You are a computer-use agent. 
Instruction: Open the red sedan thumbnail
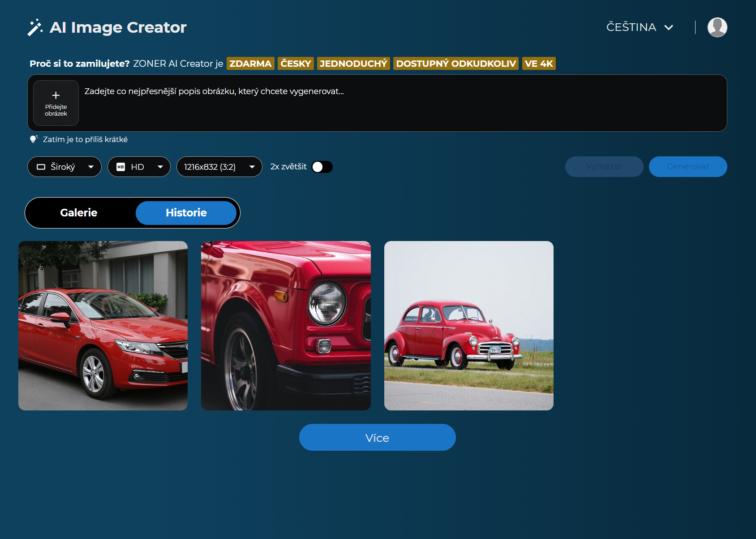pyautogui.click(x=103, y=326)
